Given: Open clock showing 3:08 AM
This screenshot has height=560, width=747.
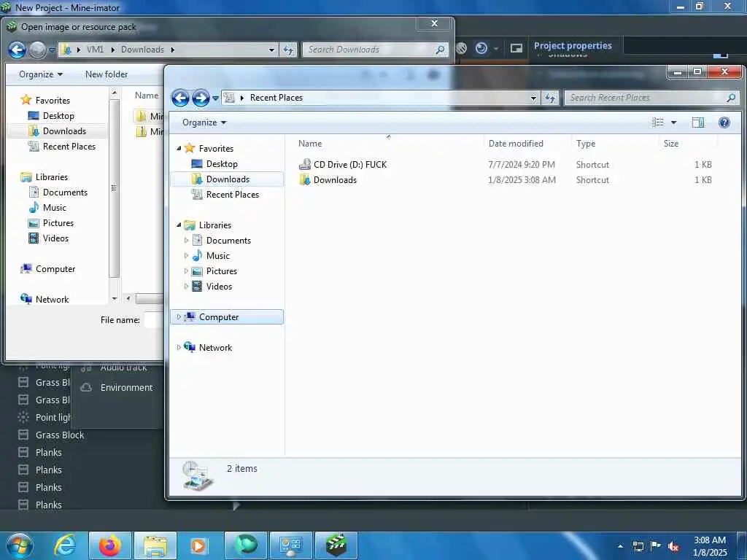Looking at the screenshot, I should click(x=710, y=546).
